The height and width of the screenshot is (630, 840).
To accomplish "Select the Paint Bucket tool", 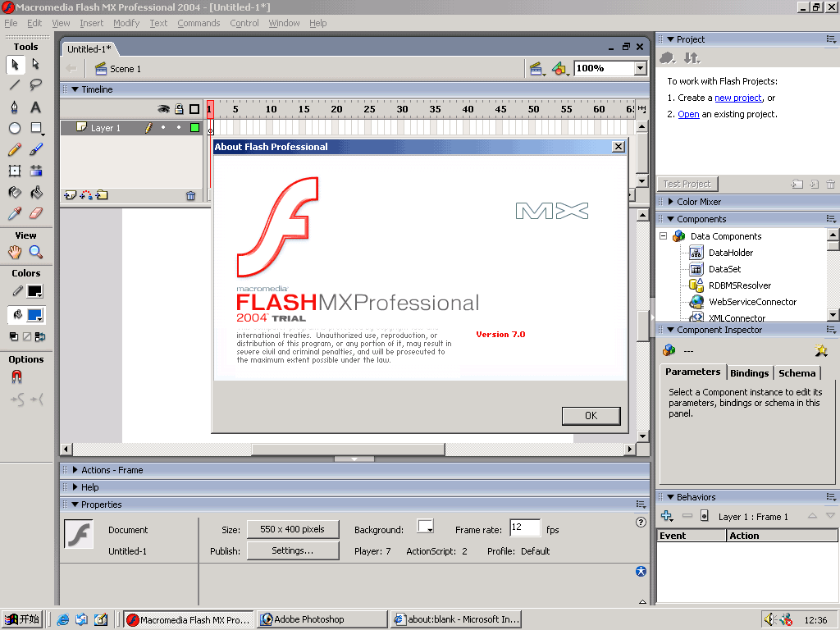I will [36, 192].
